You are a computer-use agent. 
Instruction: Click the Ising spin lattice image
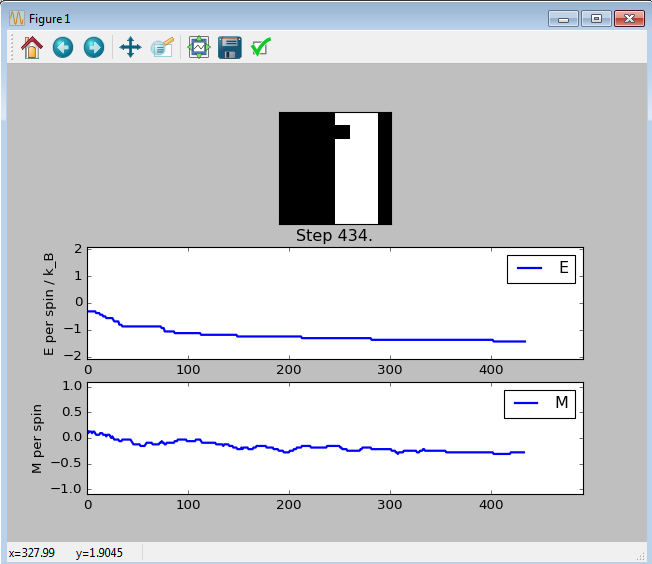[x=335, y=168]
